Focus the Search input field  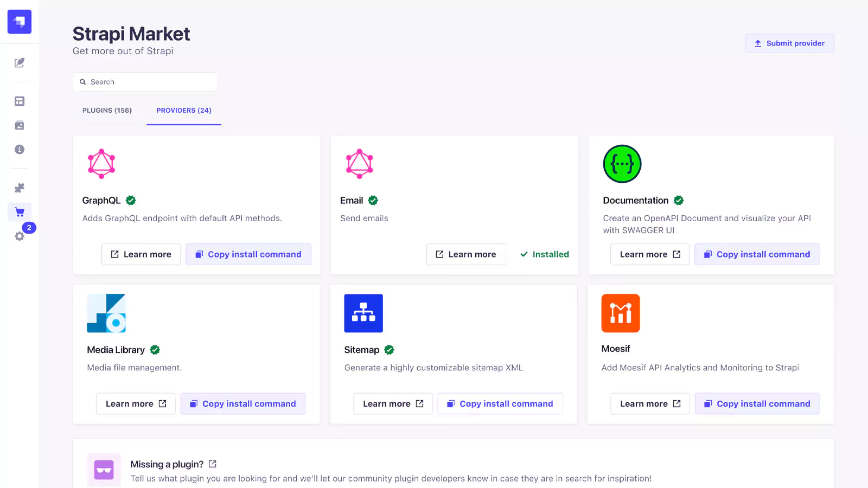coord(145,82)
